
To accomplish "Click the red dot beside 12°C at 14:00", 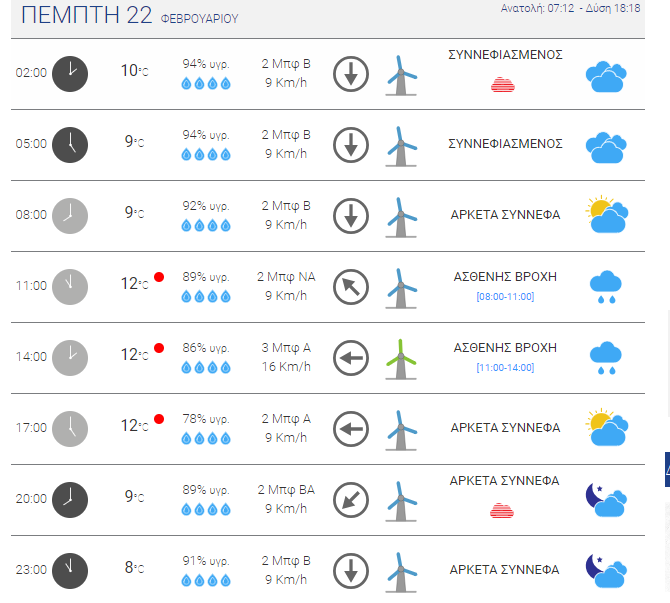I will (x=159, y=348).
